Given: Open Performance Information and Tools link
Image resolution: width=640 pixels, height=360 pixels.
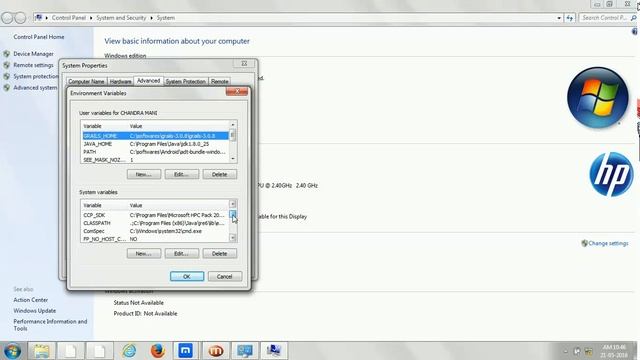Looking at the screenshot, I should [x=50, y=325].
